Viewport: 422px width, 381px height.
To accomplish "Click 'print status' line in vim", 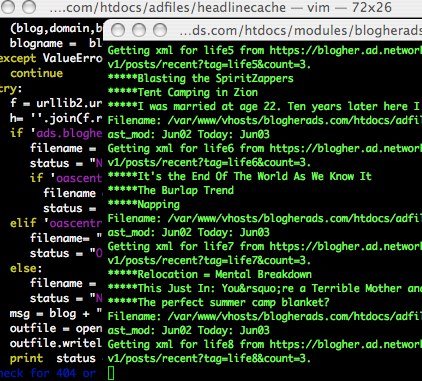I will pyautogui.click(x=53, y=358).
